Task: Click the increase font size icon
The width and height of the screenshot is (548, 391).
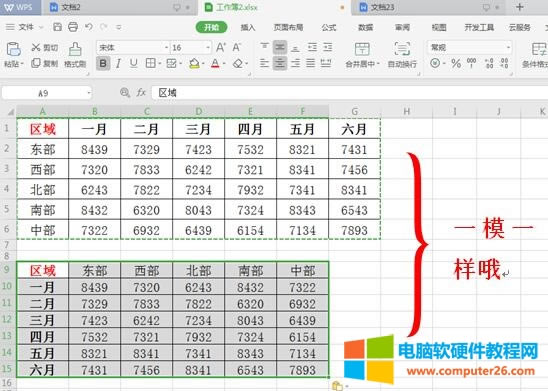Action: pos(221,47)
